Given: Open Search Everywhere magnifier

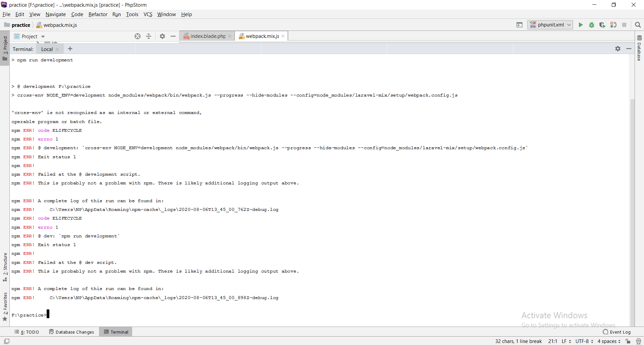Looking at the screenshot, I should (x=638, y=25).
